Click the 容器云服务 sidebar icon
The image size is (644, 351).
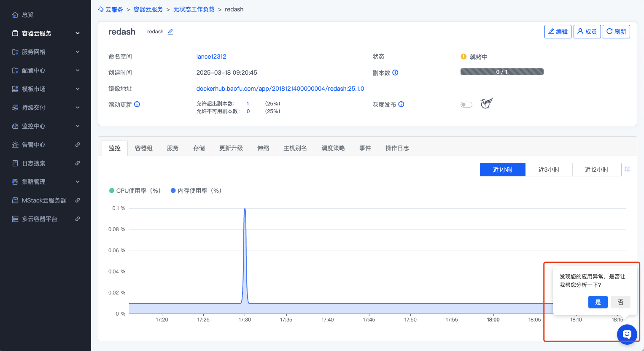pos(15,33)
